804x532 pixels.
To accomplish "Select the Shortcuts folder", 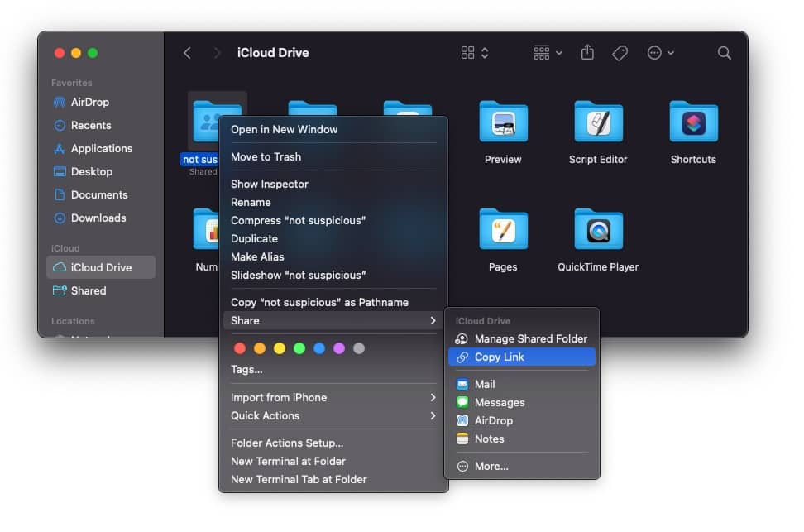I will [694, 122].
